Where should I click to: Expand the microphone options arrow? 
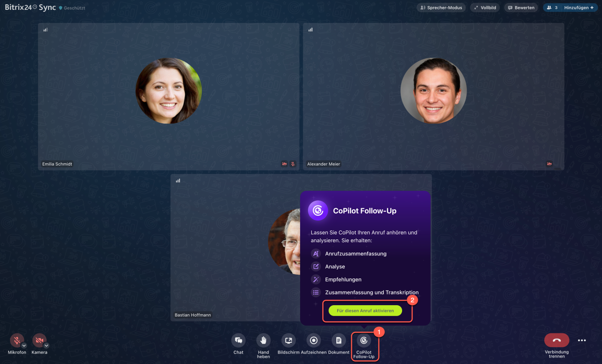[24, 345]
